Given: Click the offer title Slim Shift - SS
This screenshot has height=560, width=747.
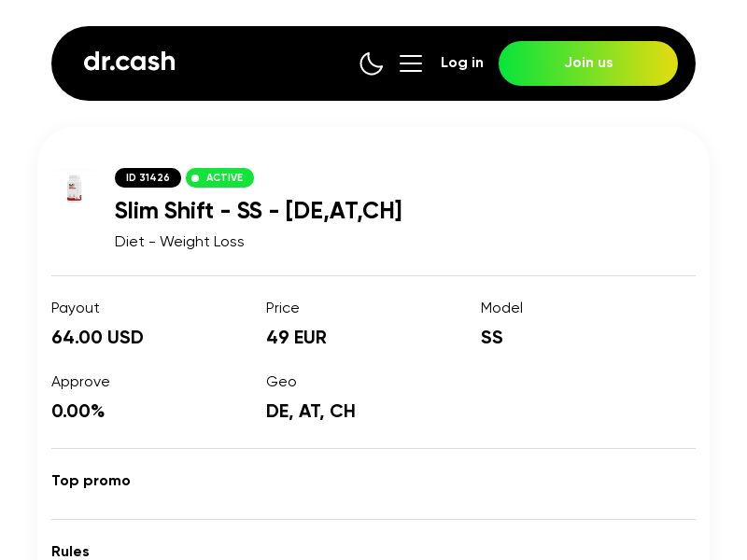Looking at the screenshot, I should [258, 211].
